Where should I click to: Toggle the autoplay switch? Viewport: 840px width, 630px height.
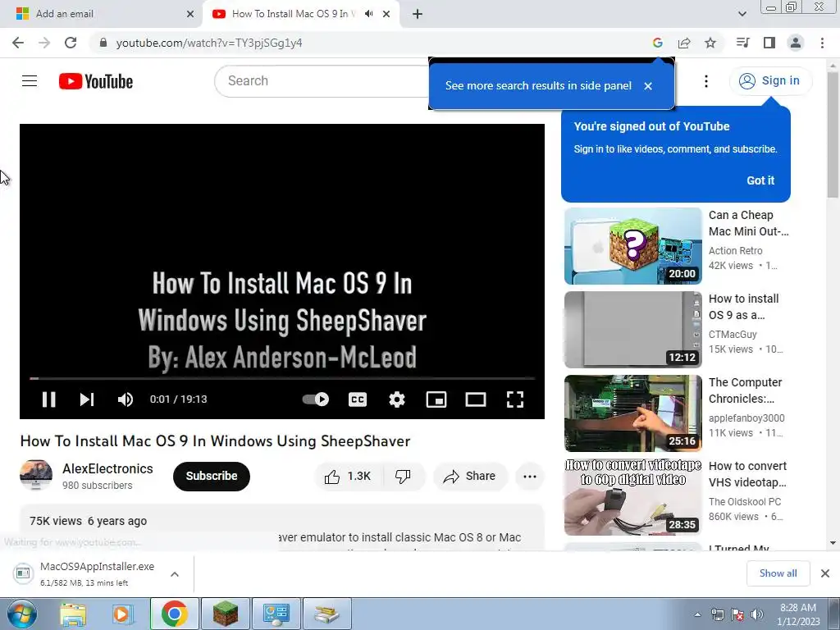click(x=316, y=399)
